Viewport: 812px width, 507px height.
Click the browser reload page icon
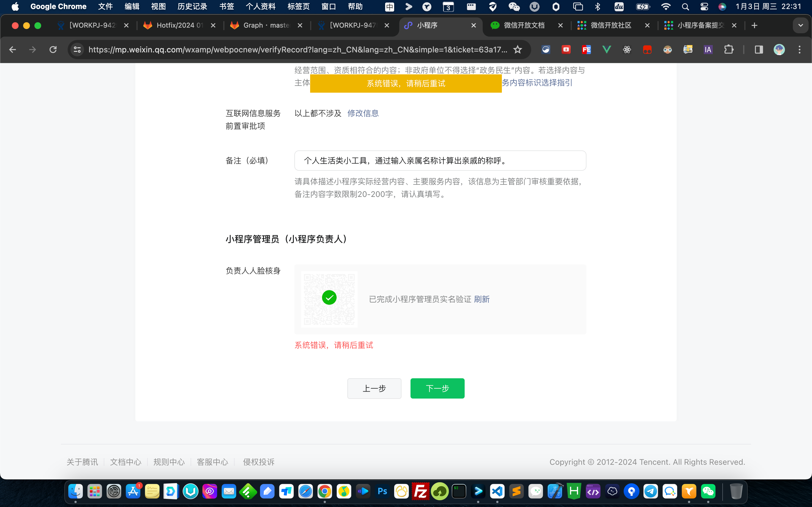[x=53, y=50]
